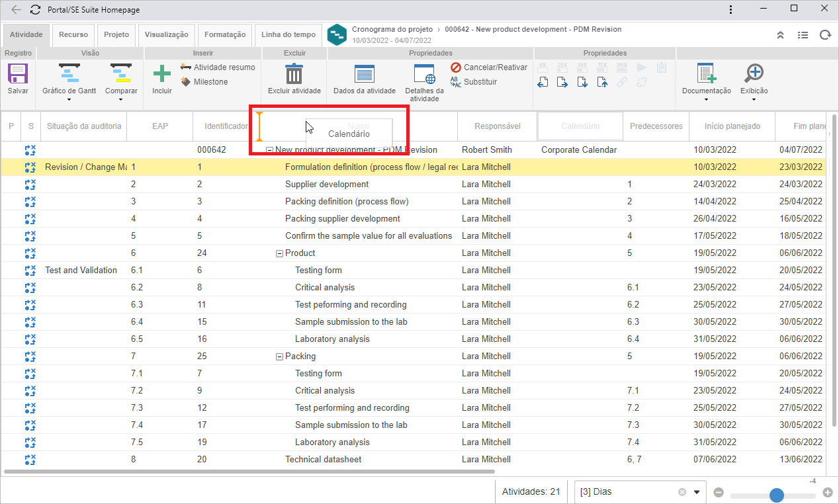Move activity down with down-arrow page icon
The width and height of the screenshot is (839, 504).
pyautogui.click(x=582, y=83)
